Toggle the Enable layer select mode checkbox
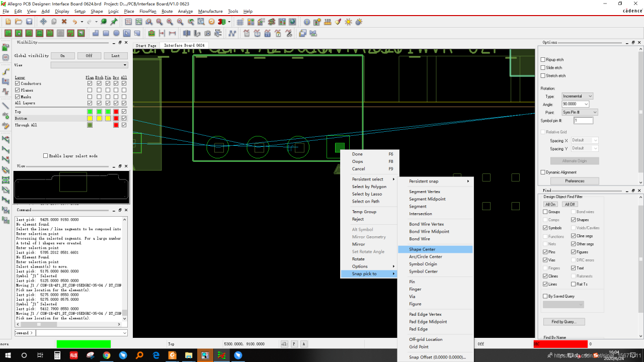The width and height of the screenshot is (644, 362). click(x=45, y=156)
